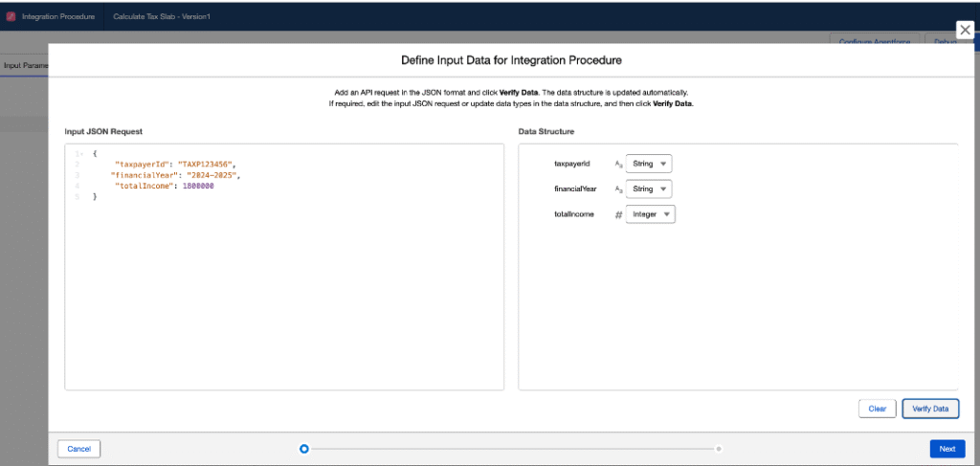Image resolution: width=980 pixels, height=466 pixels.
Task: Collapse the JSON fold arrow on line 1
Action: click(82, 154)
